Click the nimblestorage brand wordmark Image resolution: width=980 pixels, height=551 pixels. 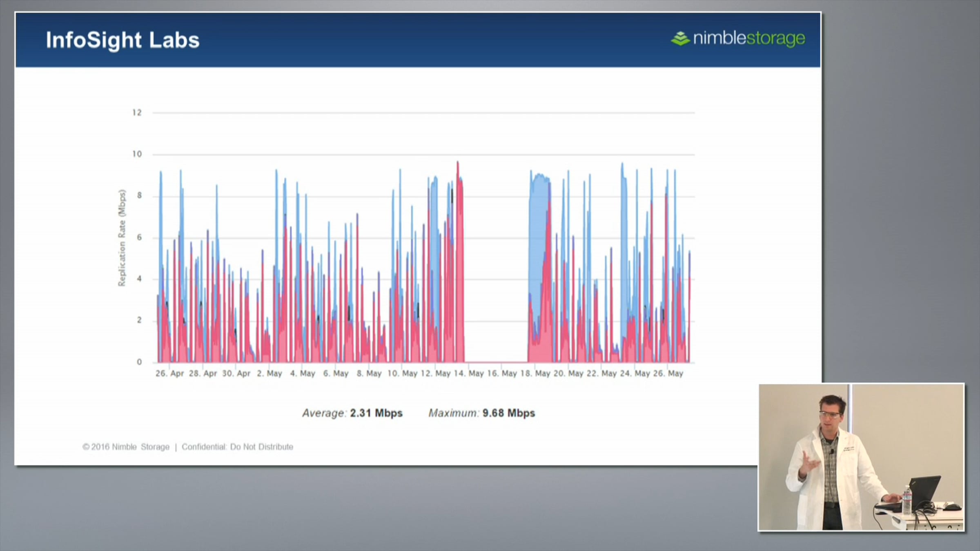point(749,38)
